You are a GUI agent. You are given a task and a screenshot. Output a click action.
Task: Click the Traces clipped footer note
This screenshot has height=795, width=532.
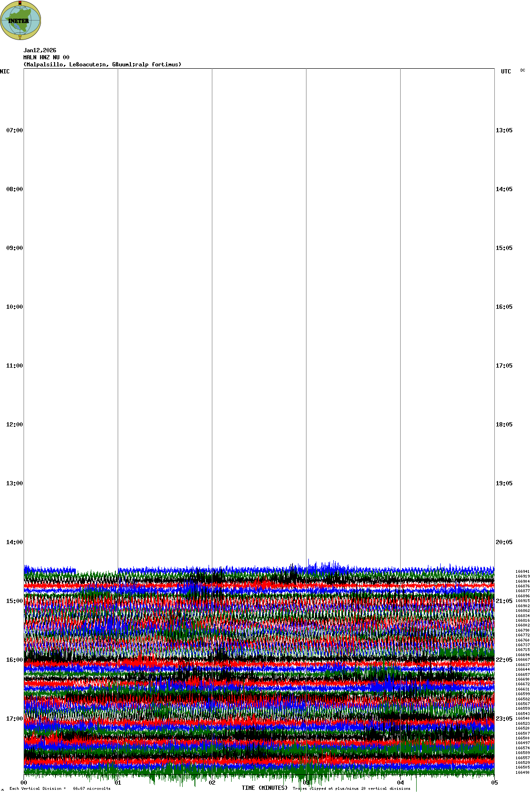[351, 788]
